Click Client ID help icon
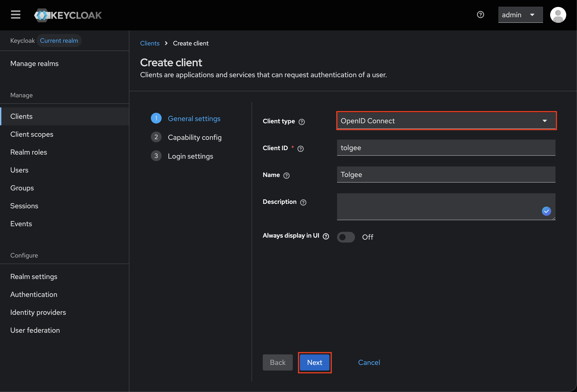The image size is (577, 392). (300, 149)
